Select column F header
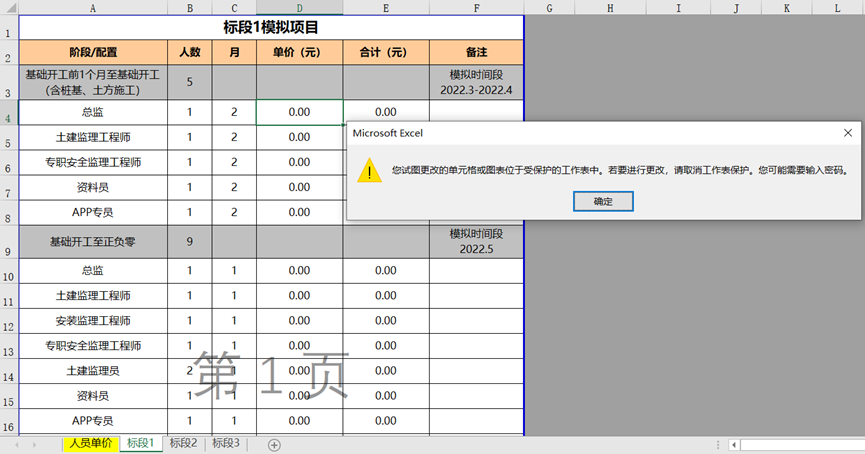 477,8
